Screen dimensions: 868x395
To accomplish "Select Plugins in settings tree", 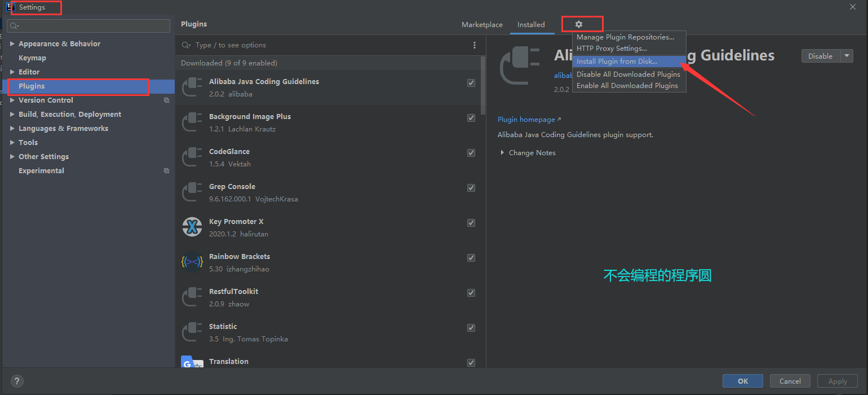I will tap(88, 86).
